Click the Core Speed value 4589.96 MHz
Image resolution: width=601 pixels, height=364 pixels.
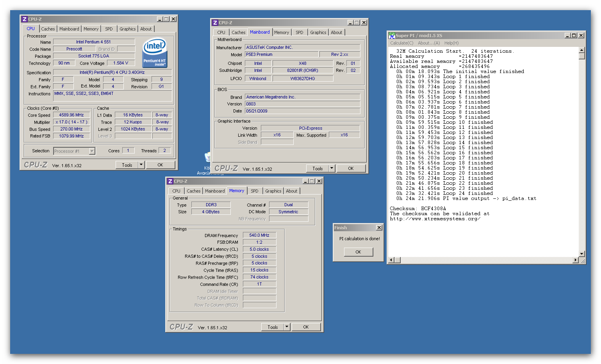(71, 115)
